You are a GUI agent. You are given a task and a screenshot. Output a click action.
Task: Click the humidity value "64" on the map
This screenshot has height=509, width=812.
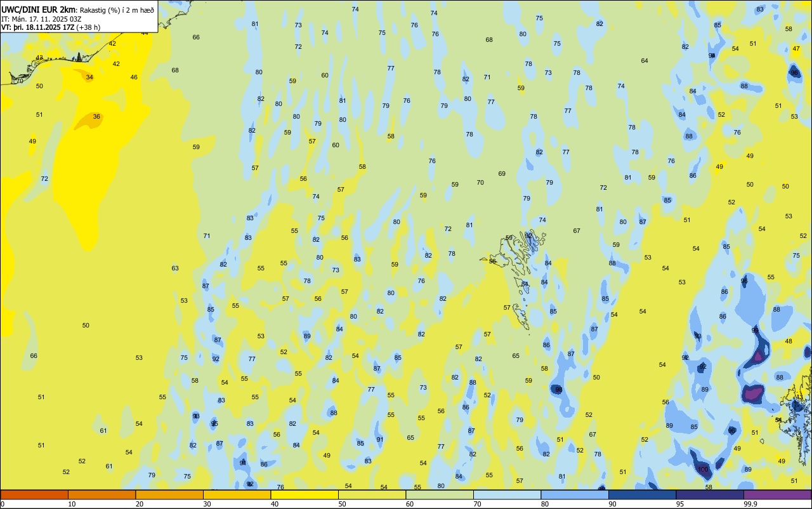[645, 61]
